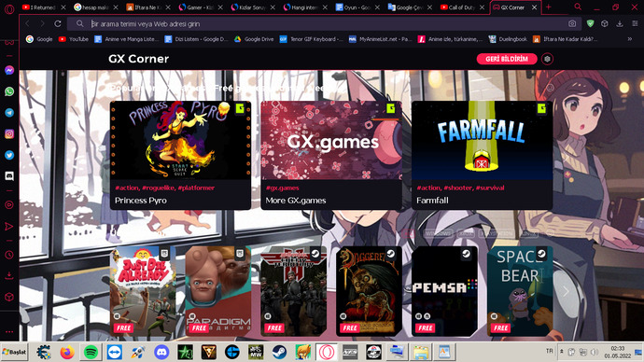The height and width of the screenshot is (362, 644).
Task: Show the next free games with arrow
Action: pos(566,291)
